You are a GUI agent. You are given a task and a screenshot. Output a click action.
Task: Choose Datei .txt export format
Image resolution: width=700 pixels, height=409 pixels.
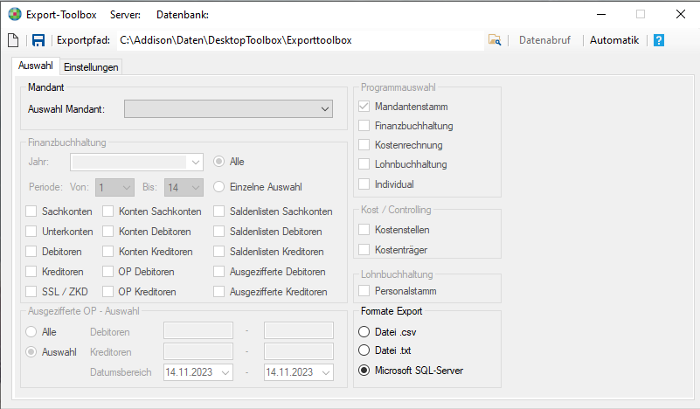364,350
